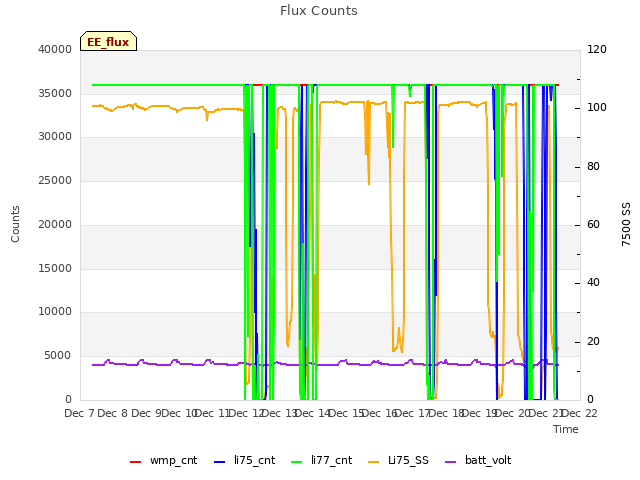Click the 120 right axis label
This screenshot has width=640, height=480.
597,49
